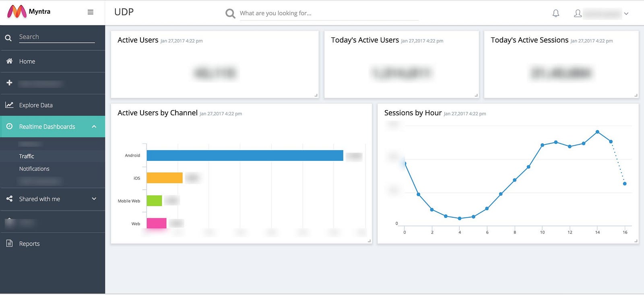Open the user account dropdown

point(626,14)
